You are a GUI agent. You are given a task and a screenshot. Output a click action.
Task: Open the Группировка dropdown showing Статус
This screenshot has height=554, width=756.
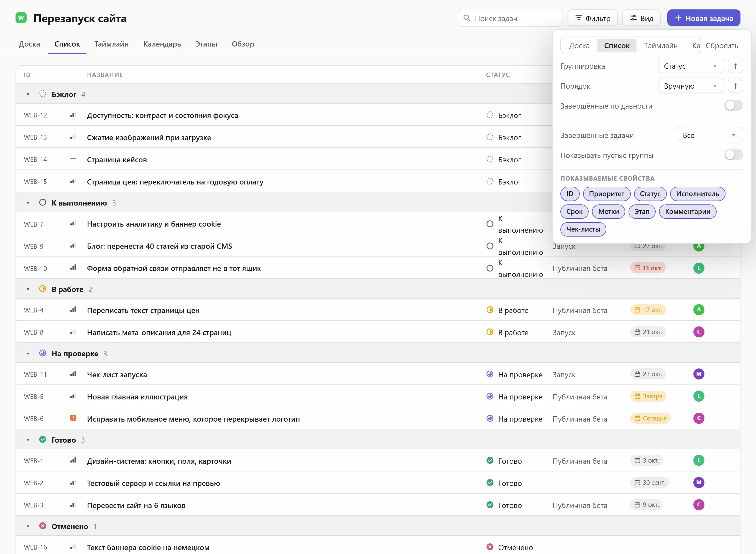coord(691,66)
